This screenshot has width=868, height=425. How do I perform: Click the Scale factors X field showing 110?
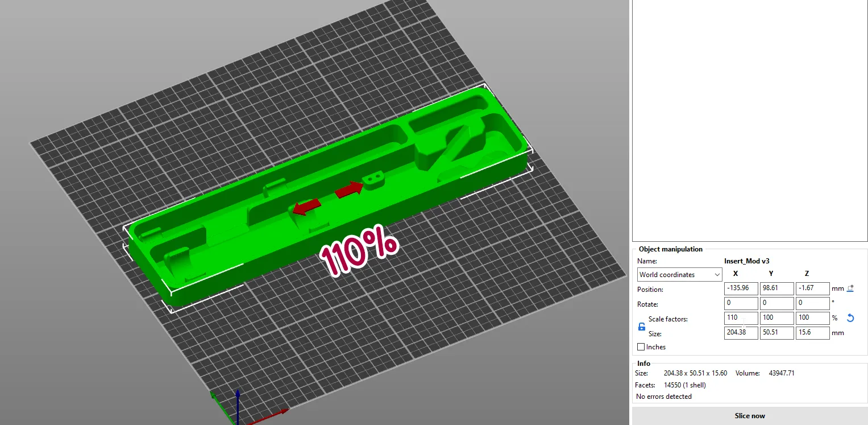(741, 318)
